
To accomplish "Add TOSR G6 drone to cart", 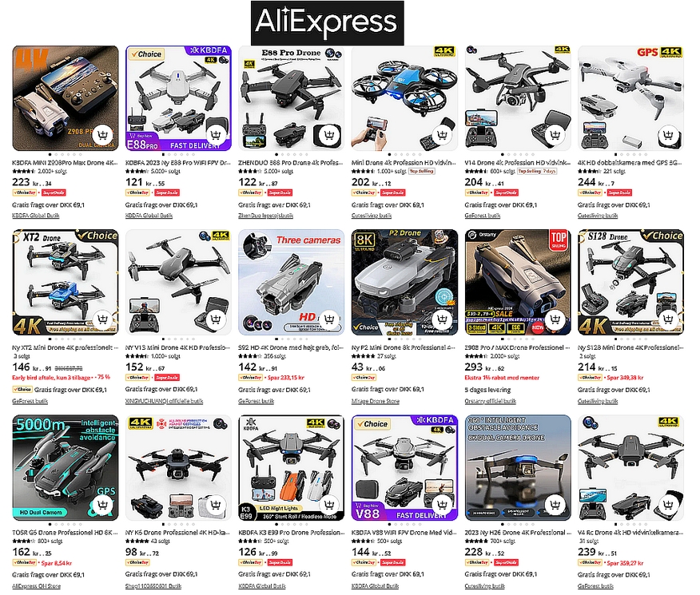I will (103, 505).
